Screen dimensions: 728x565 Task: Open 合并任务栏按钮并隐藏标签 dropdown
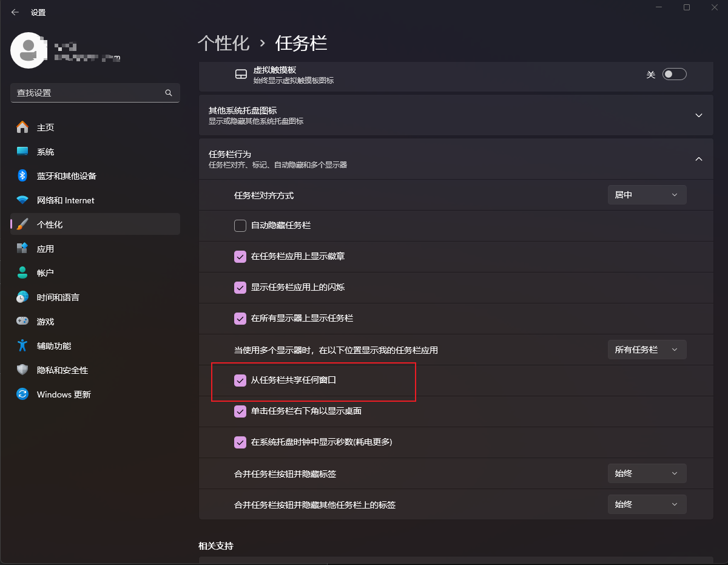pyautogui.click(x=647, y=473)
